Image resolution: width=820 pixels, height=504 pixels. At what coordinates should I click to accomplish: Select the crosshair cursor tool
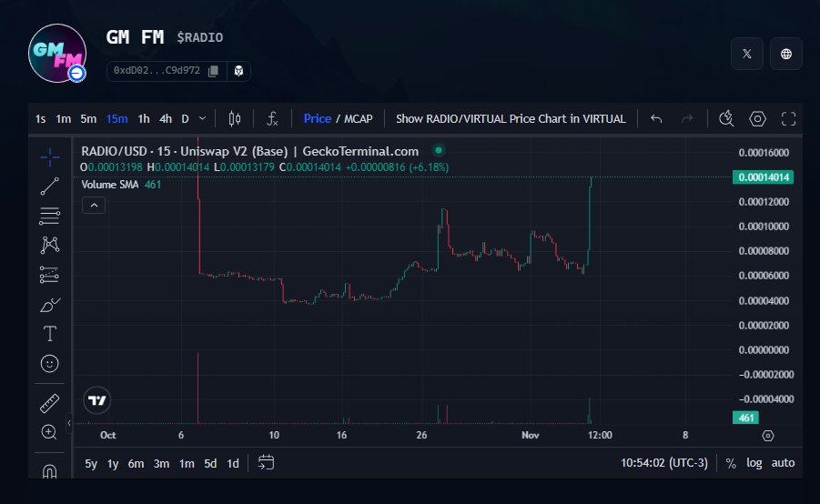tap(50, 156)
